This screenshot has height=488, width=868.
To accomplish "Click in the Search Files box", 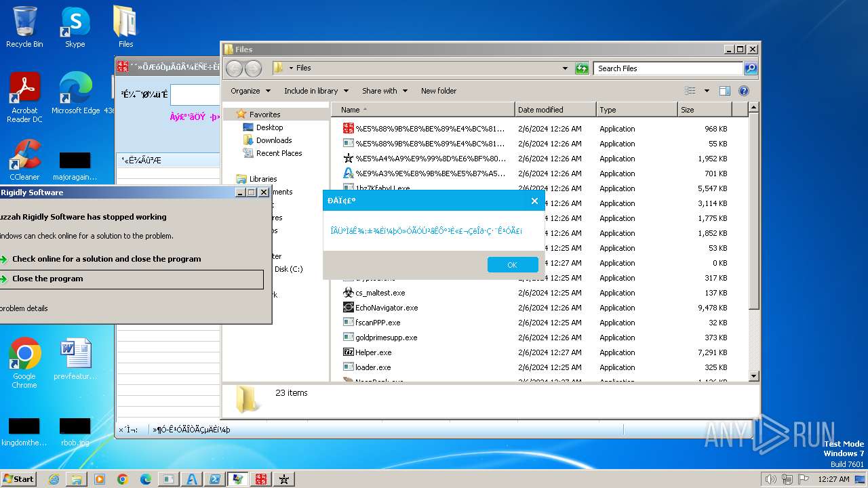I will pos(668,68).
